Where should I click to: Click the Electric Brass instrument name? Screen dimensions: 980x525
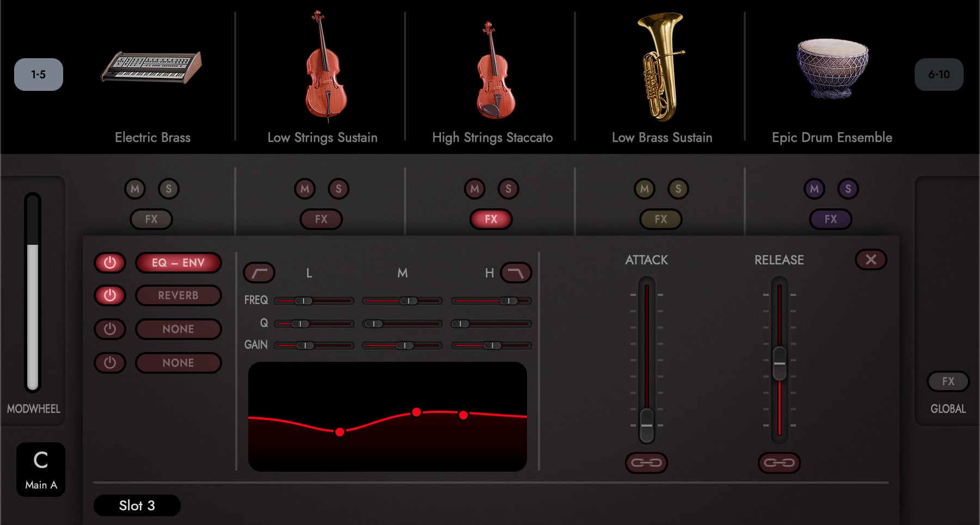[x=152, y=137]
